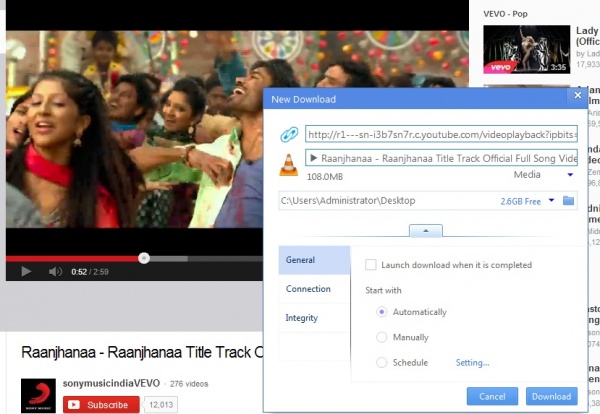600x414 pixels.
Task: Click the link chain icon beside URL field
Action: click(x=289, y=135)
